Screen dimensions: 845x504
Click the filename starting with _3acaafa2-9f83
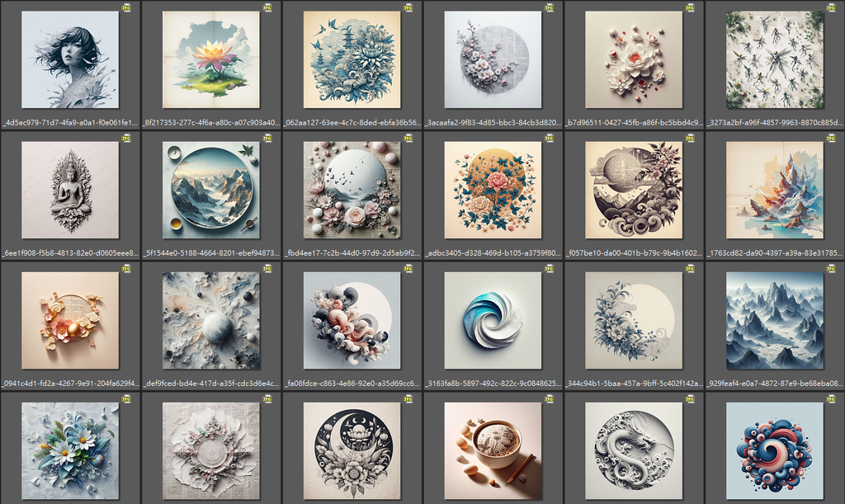[493, 123]
